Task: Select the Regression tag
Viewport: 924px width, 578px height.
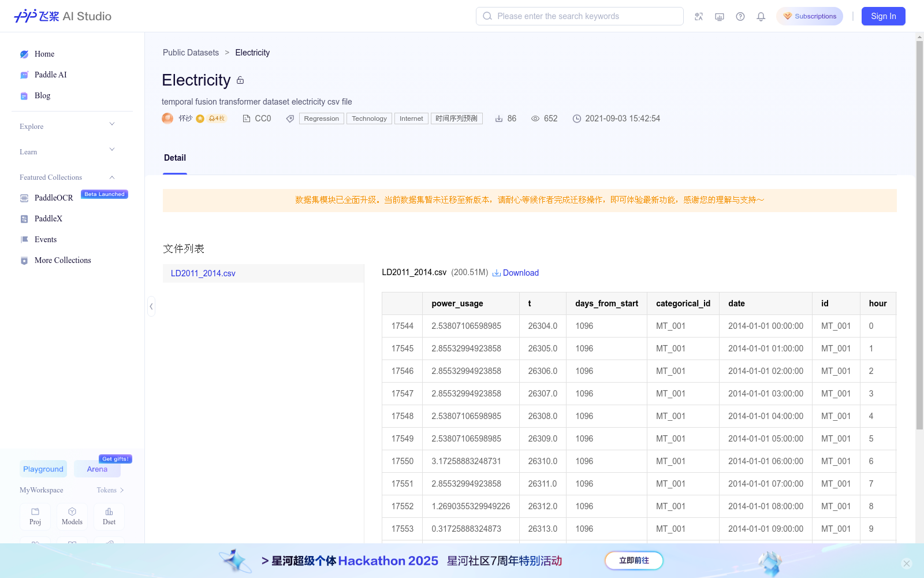Action: (322, 118)
